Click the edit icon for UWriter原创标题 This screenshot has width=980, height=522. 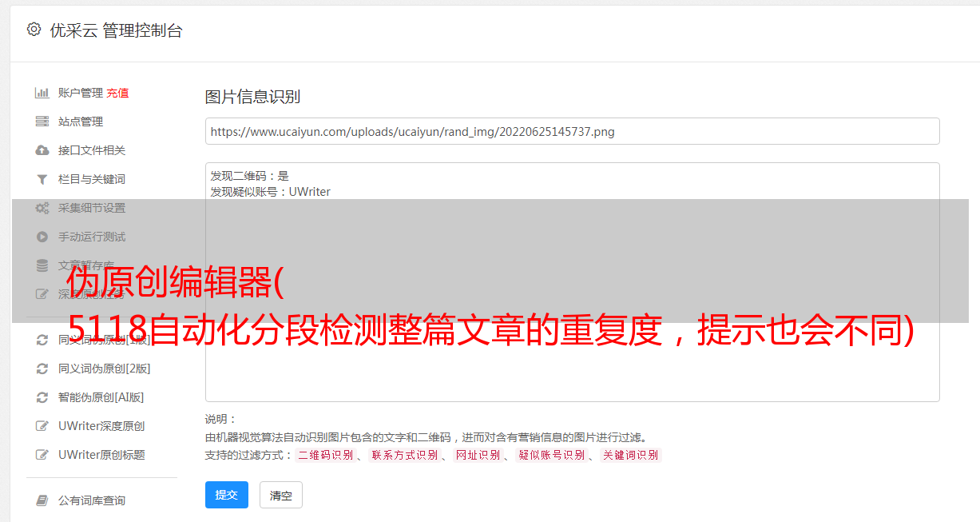coord(42,455)
